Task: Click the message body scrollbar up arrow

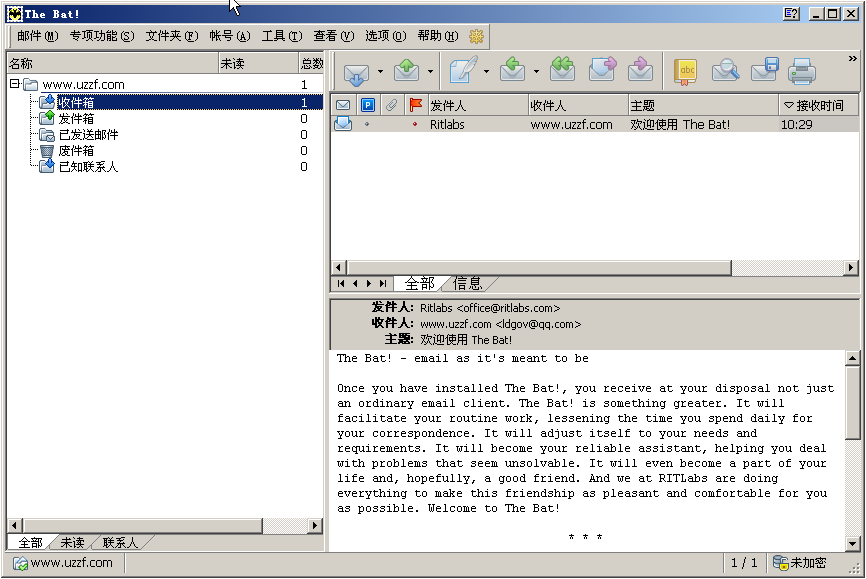Action: click(x=852, y=359)
